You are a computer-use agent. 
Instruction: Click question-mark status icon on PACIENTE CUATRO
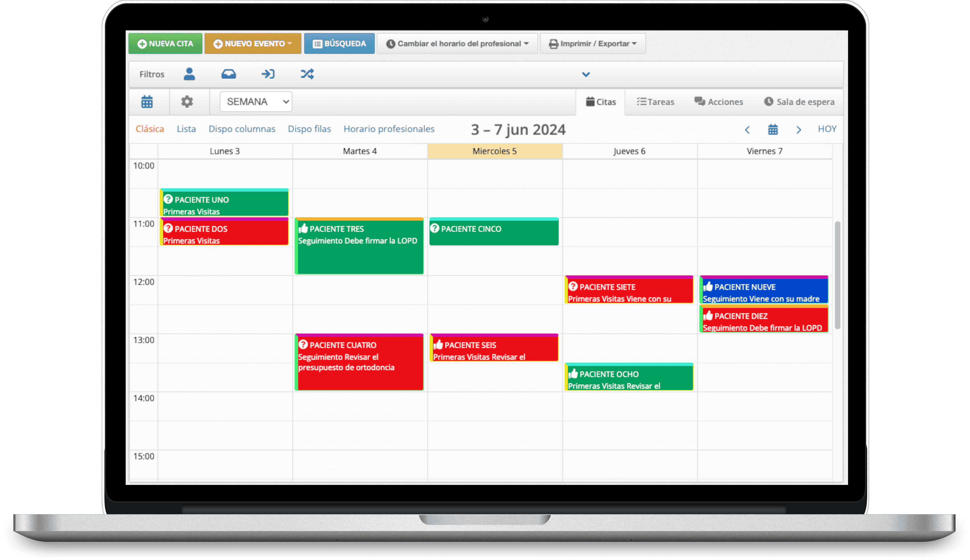303,345
